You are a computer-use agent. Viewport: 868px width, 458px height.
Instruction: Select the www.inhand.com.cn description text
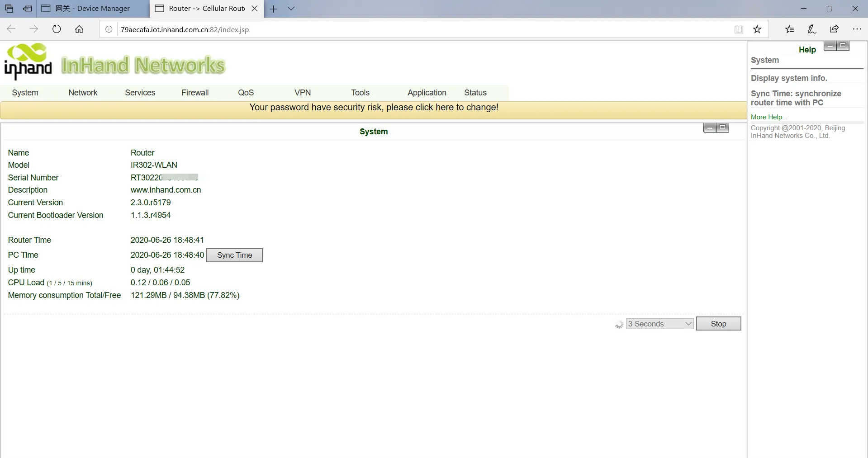[x=166, y=190]
